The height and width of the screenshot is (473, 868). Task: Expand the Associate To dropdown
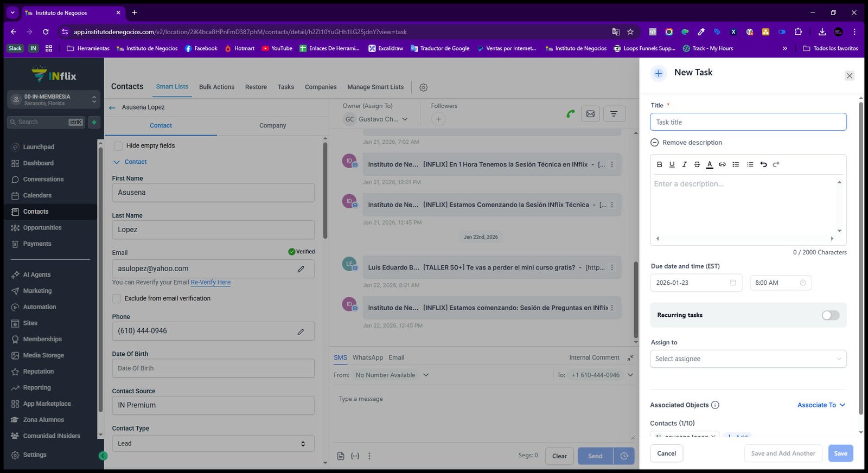pyautogui.click(x=821, y=405)
